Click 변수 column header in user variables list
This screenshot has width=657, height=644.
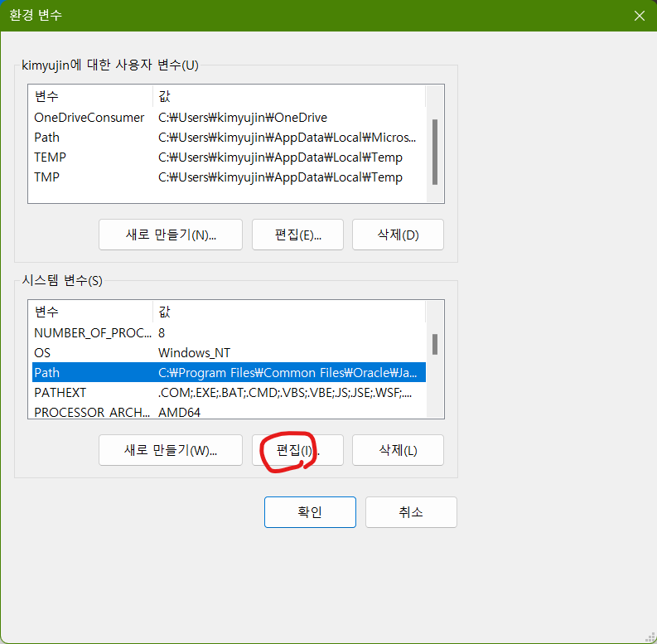92,96
